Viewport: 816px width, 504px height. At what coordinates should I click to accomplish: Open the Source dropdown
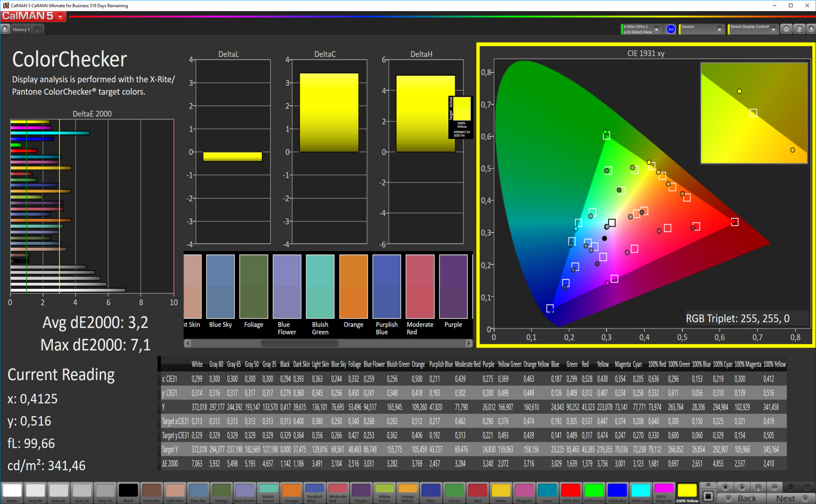tap(720, 29)
